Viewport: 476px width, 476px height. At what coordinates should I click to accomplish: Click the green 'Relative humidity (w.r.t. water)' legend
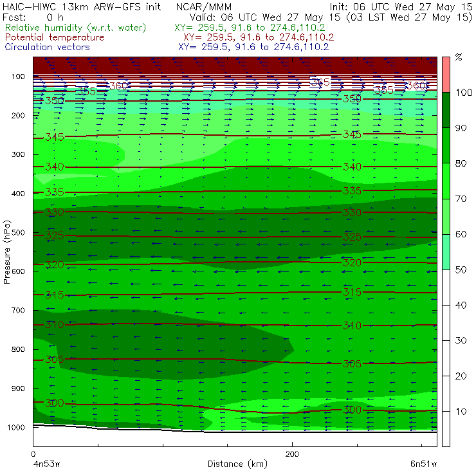[76, 28]
